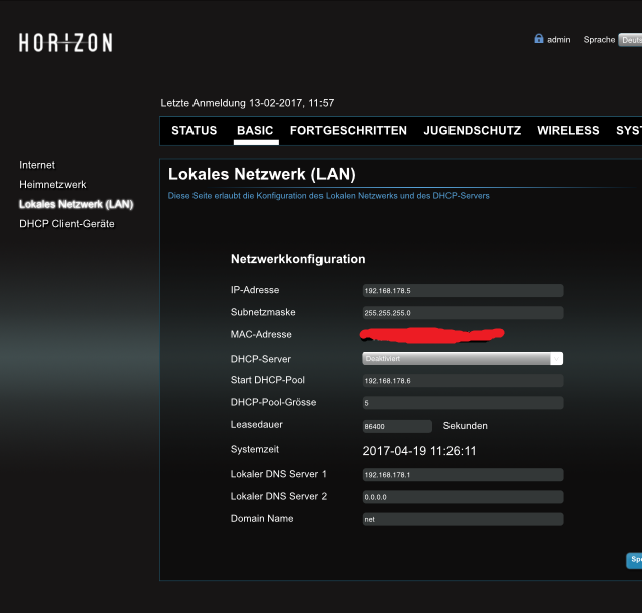This screenshot has height=613, width=642.
Task: Go to the JUGENDSCHUTZ tab
Action: pyautogui.click(x=472, y=131)
